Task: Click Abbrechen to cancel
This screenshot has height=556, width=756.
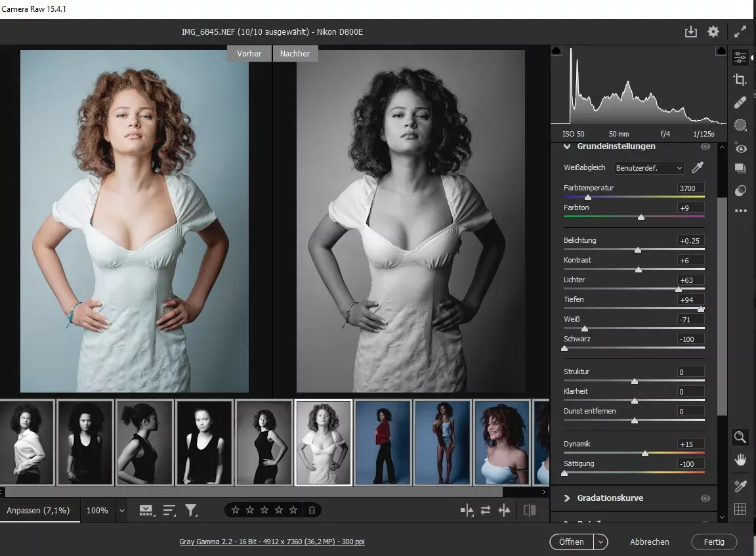Action: 650,542
